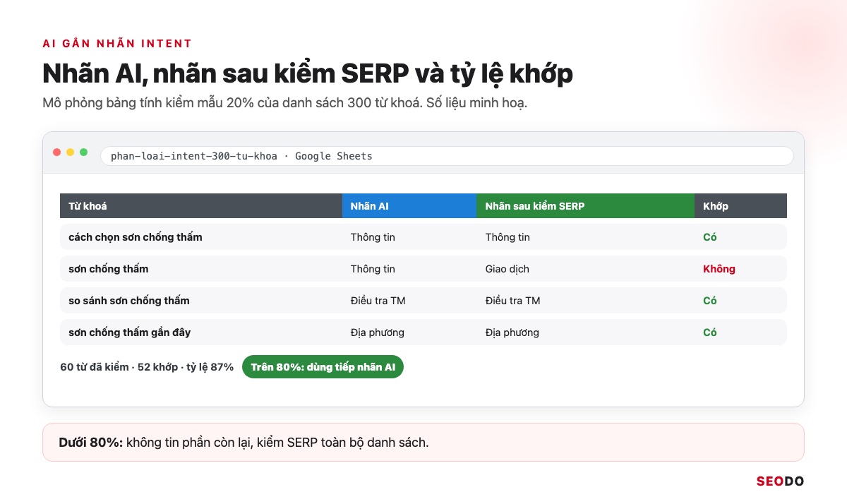
Task: Click SERP-checked label 'Điều tra TM'
Action: (x=513, y=301)
